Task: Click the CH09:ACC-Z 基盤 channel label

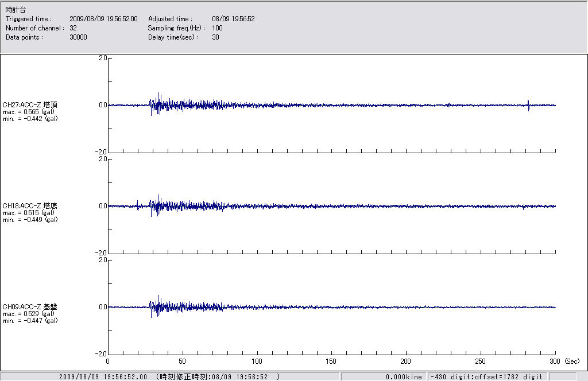Action: tap(30, 306)
